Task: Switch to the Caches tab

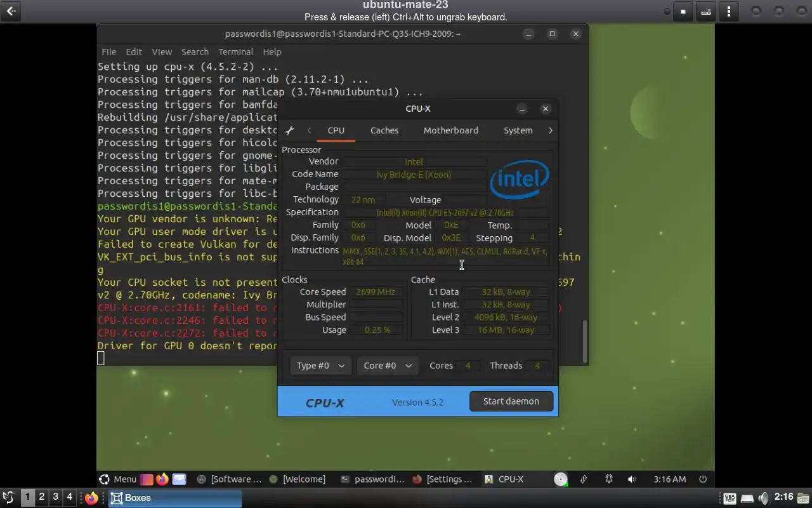Action: point(384,130)
